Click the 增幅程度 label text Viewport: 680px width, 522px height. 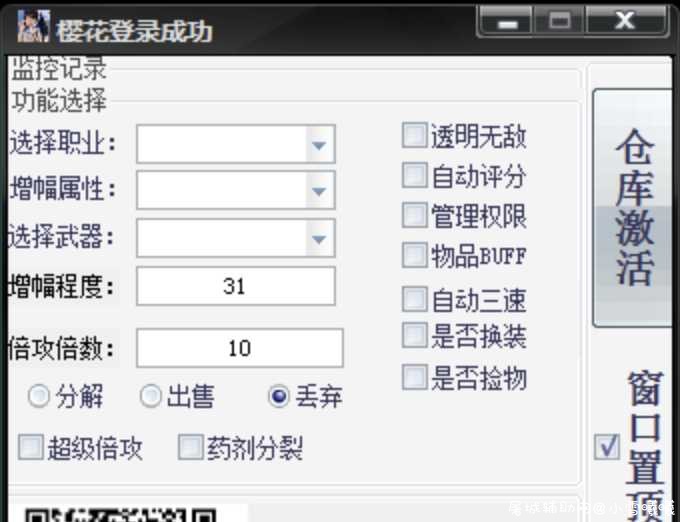coord(62,286)
